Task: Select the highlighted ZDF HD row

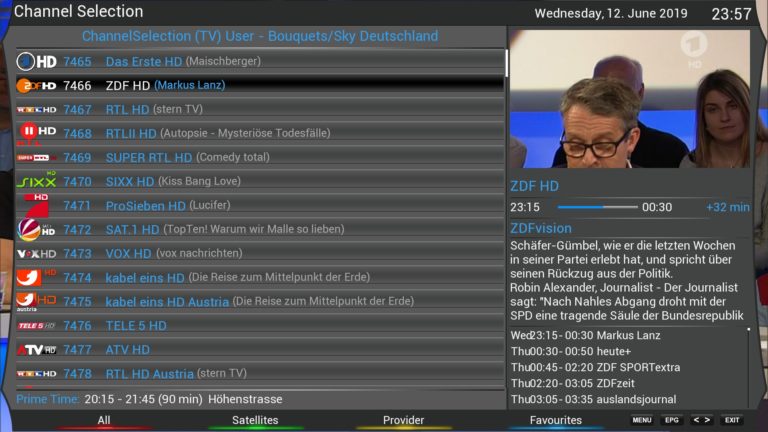Action: tap(260, 85)
